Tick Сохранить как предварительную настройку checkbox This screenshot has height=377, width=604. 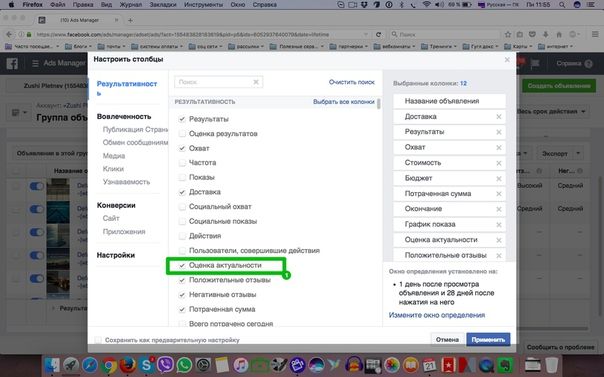(x=98, y=340)
